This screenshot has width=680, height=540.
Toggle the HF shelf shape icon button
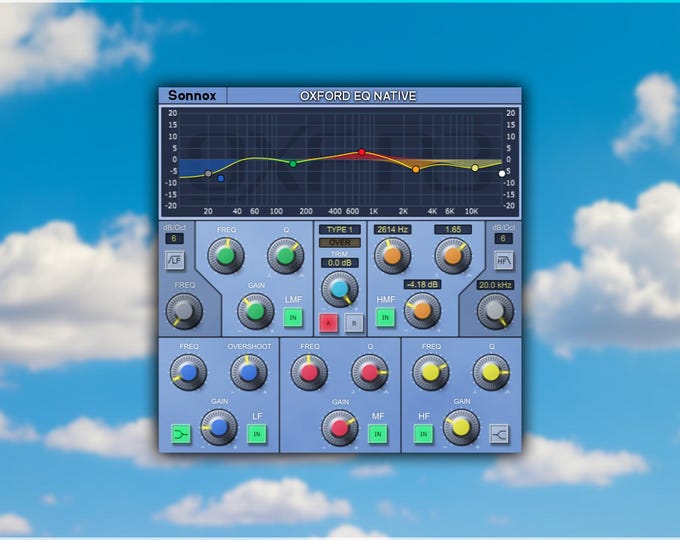pos(499,434)
